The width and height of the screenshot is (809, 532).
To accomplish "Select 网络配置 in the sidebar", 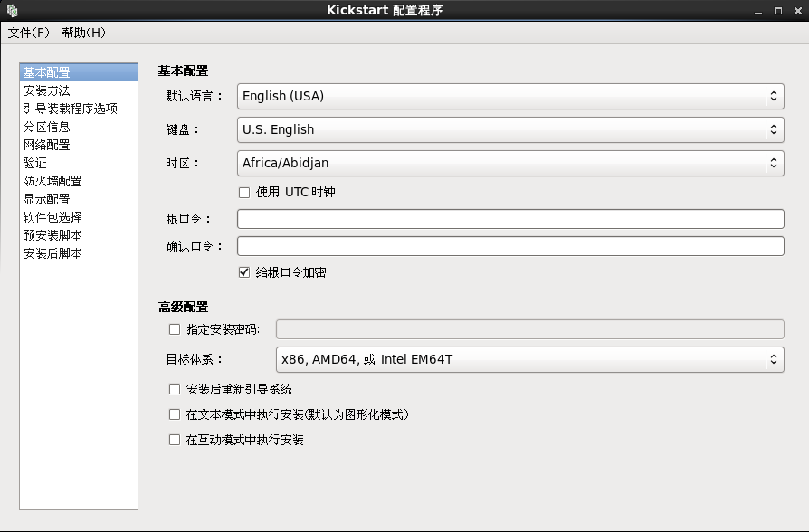I will point(79,145).
